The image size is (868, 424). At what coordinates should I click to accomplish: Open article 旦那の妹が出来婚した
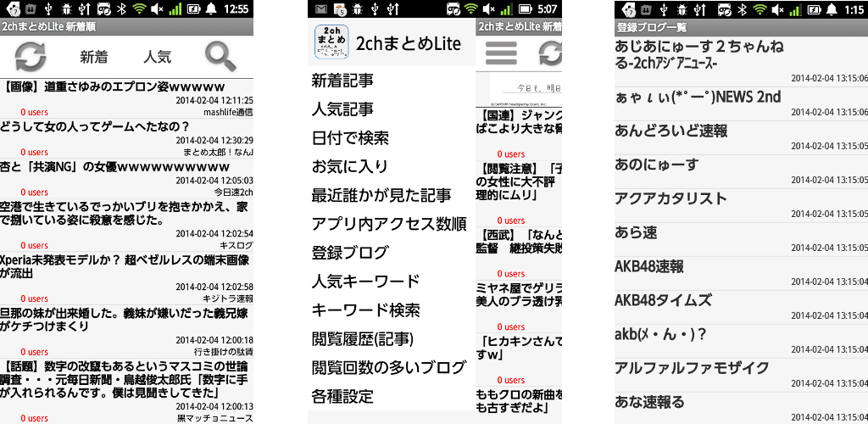pyautogui.click(x=127, y=331)
